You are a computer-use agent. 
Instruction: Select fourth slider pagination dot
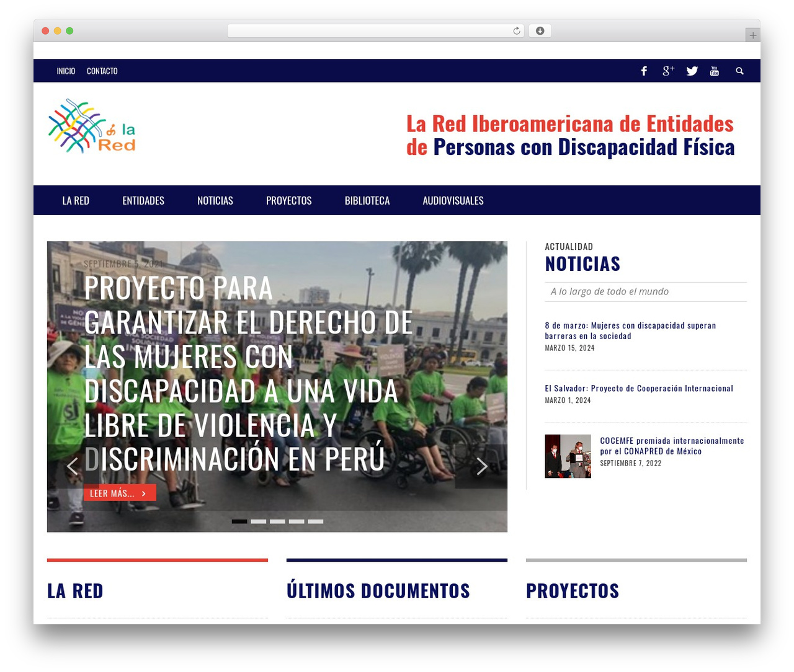pos(297,521)
